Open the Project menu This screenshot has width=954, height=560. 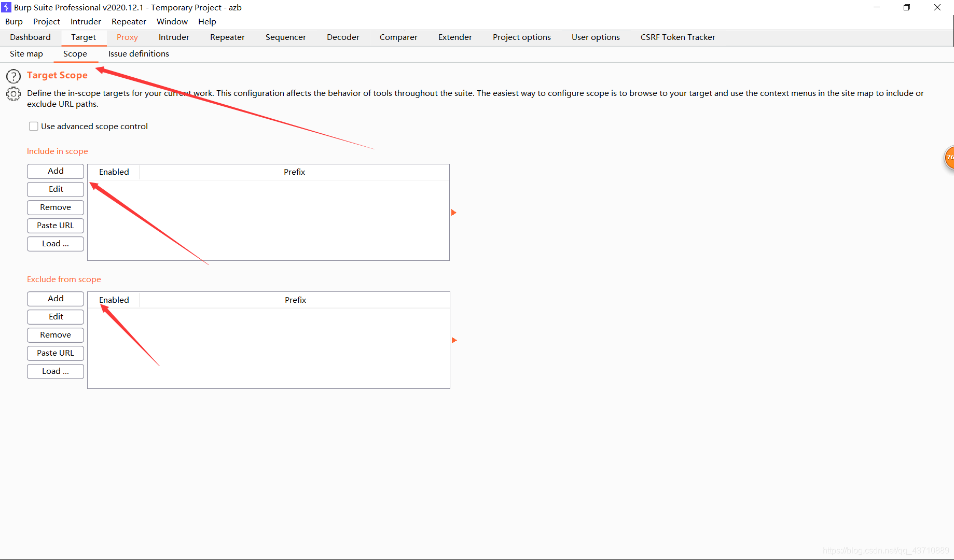47,21
